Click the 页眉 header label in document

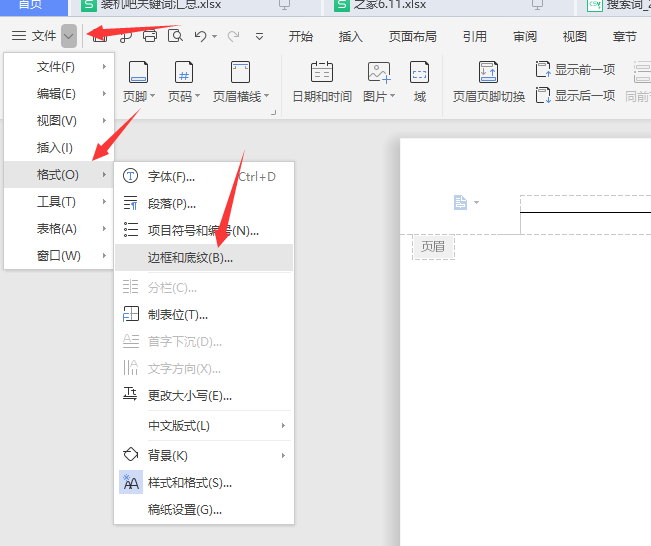[x=433, y=246]
